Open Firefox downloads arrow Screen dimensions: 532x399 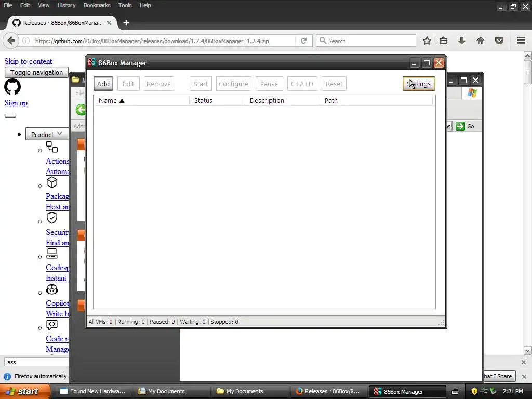click(x=462, y=41)
